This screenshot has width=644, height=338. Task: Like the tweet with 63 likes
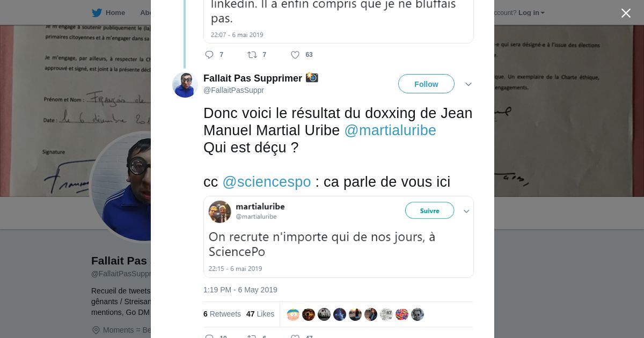pyautogui.click(x=295, y=55)
